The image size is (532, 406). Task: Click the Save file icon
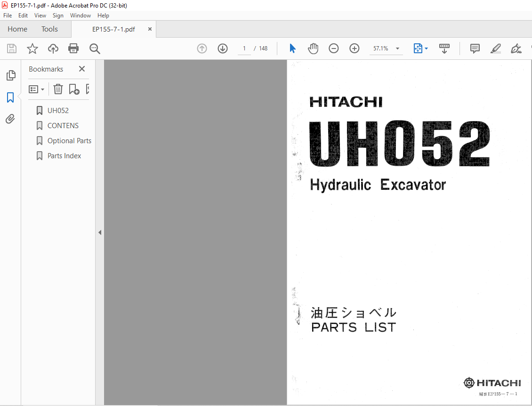[12, 49]
